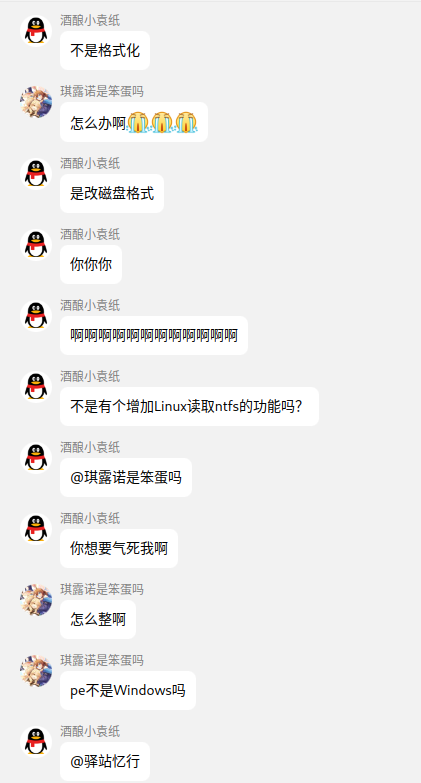This screenshot has width=421, height=783.
Task: Click anime avatar next to "怎么办啊" message
Action: tap(36, 101)
